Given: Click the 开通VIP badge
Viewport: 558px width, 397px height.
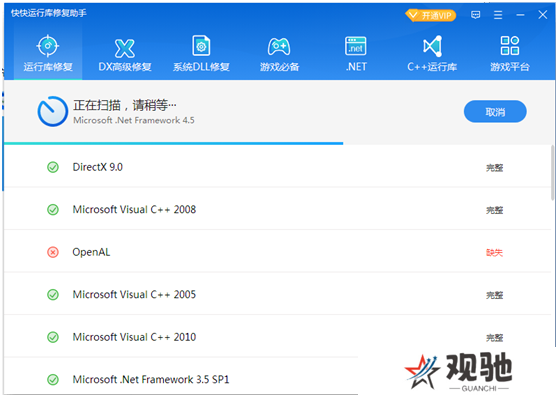Looking at the screenshot, I should [431, 15].
